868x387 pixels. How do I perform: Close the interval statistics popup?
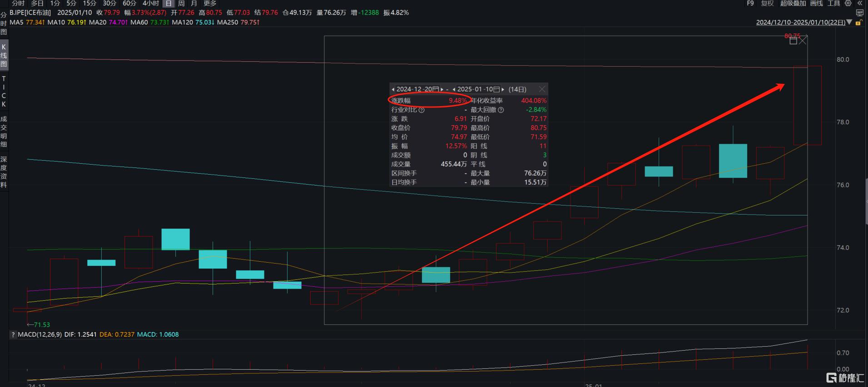tap(542, 89)
